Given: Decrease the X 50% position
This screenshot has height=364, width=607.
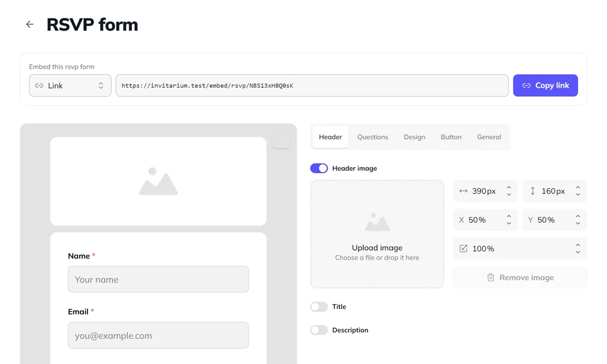Looking at the screenshot, I should 509,223.
